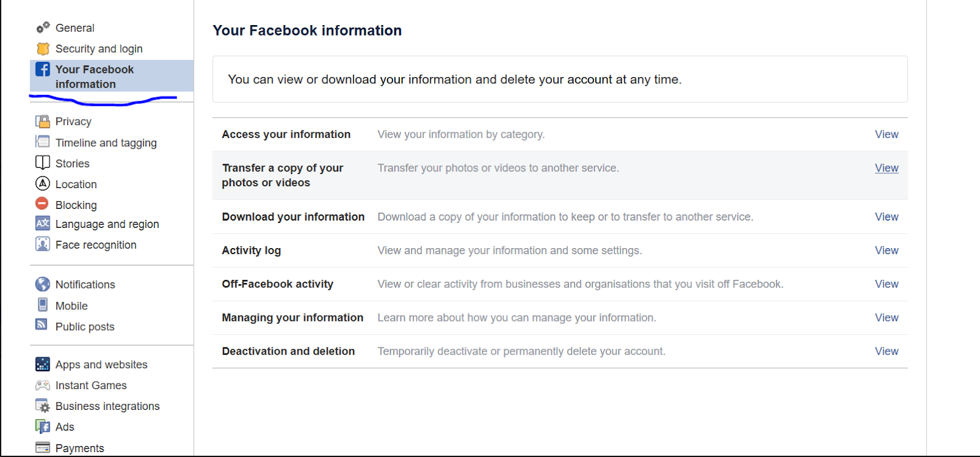Go to Blocking settings
This screenshot has width=980, height=457.
(76, 205)
